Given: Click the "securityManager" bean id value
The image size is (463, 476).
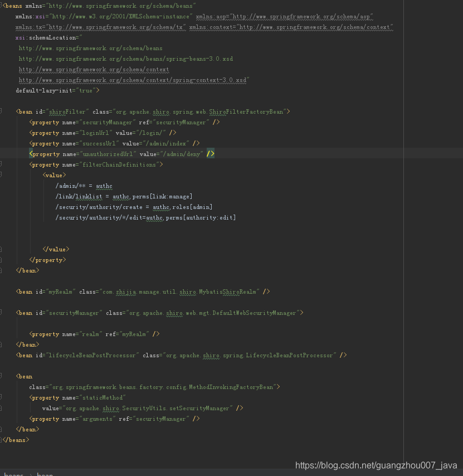Looking at the screenshot, I should (x=74, y=313).
